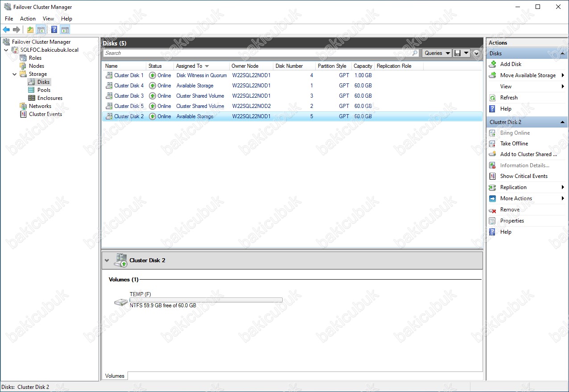The width and height of the screenshot is (569, 392).
Task: Select the Cluster Disk 4 name cell
Action: pyautogui.click(x=129, y=86)
